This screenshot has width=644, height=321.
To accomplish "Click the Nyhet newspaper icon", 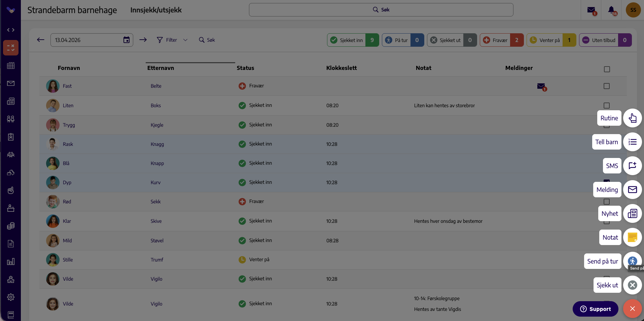I will click(632, 213).
